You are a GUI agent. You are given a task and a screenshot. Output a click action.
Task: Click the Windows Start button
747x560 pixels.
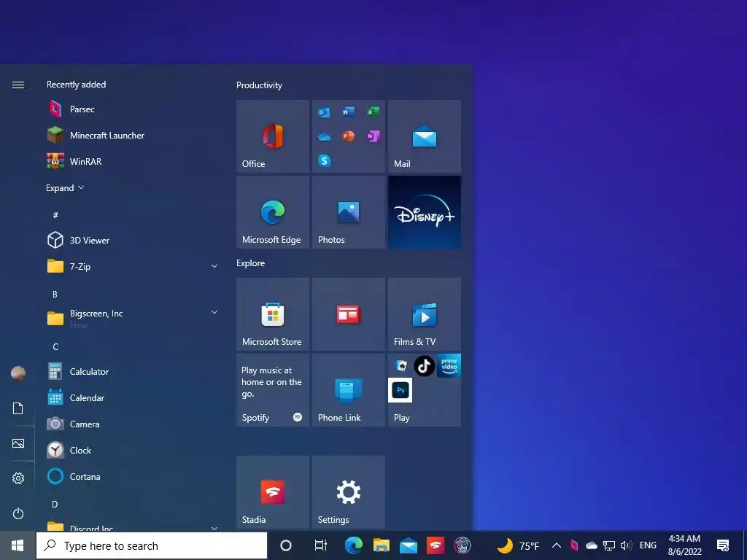[18, 545]
